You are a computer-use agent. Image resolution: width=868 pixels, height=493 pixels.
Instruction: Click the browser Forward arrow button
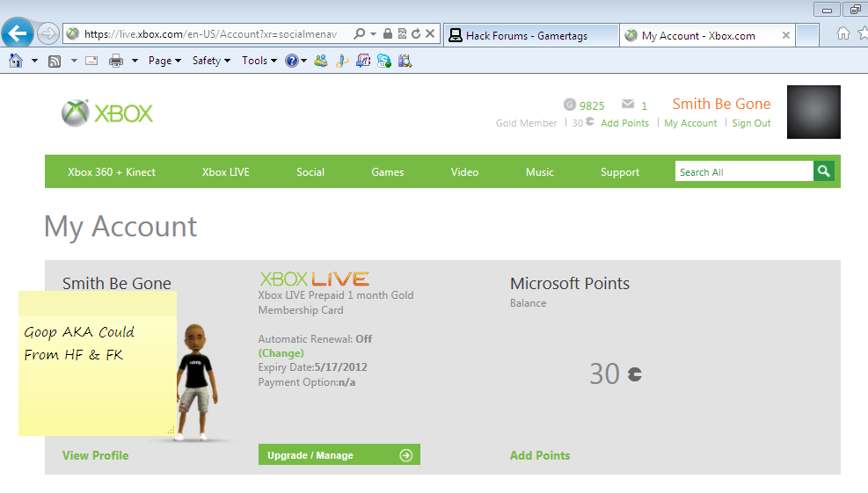(x=48, y=33)
